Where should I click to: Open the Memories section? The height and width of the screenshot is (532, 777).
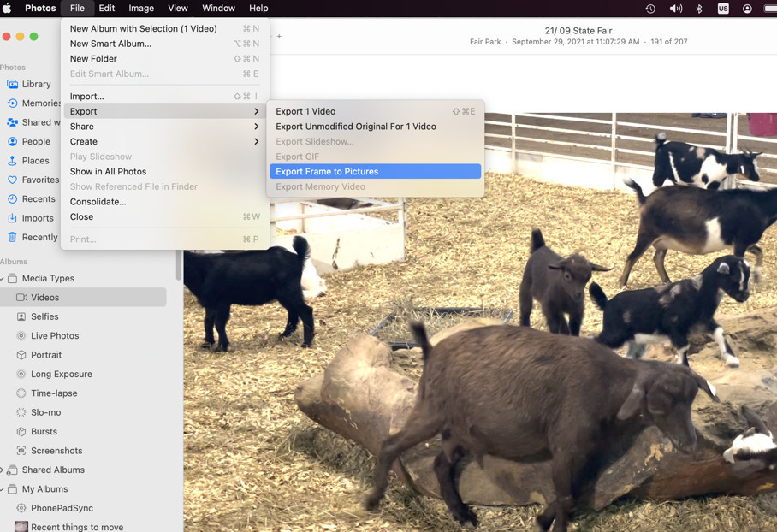(x=43, y=103)
